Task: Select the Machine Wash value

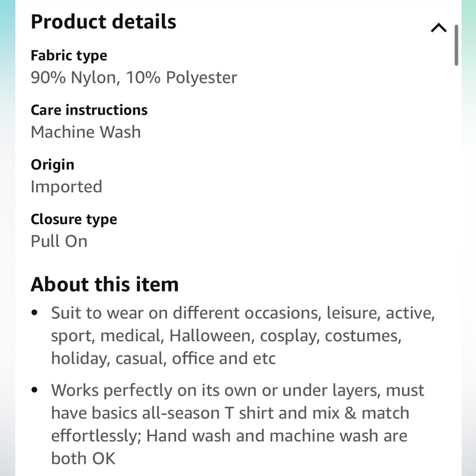Action: [x=86, y=132]
